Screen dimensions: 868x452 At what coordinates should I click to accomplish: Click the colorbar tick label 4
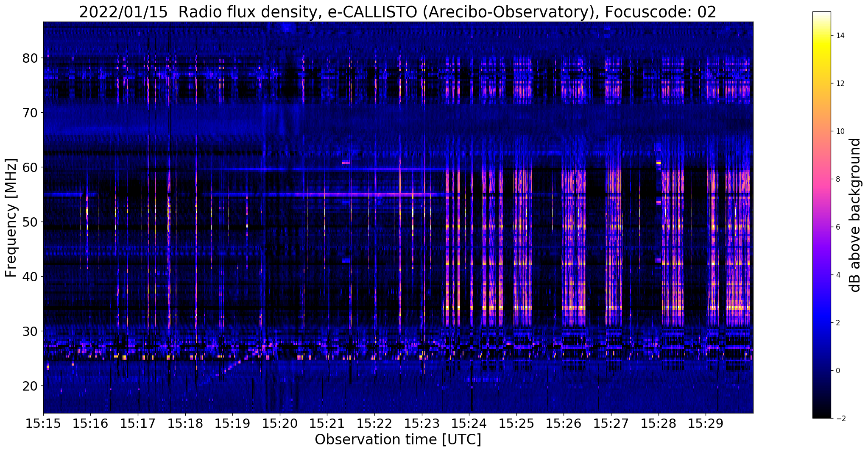(x=837, y=275)
